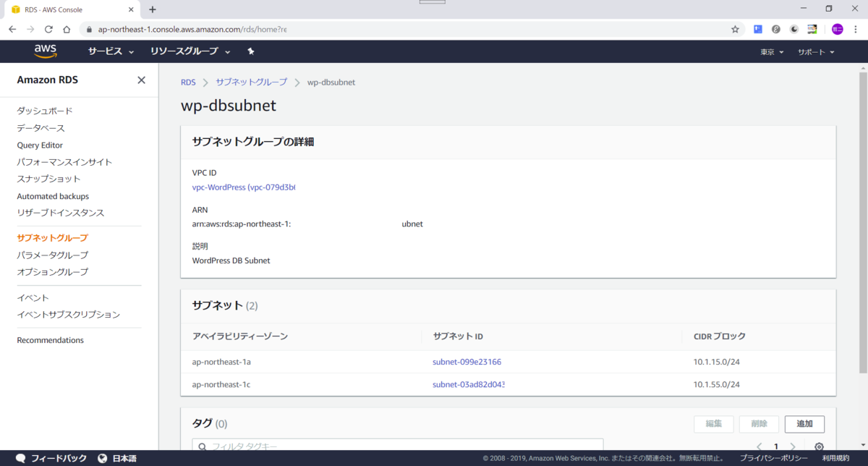Click the globe language icon in footer
Image resolution: width=868 pixels, height=466 pixels.
coord(103,458)
